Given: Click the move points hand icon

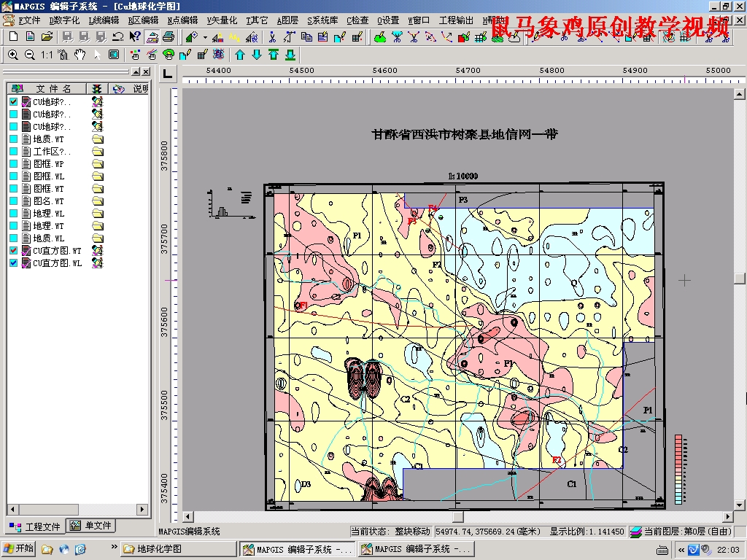Looking at the screenshot, I should click(x=135, y=55).
